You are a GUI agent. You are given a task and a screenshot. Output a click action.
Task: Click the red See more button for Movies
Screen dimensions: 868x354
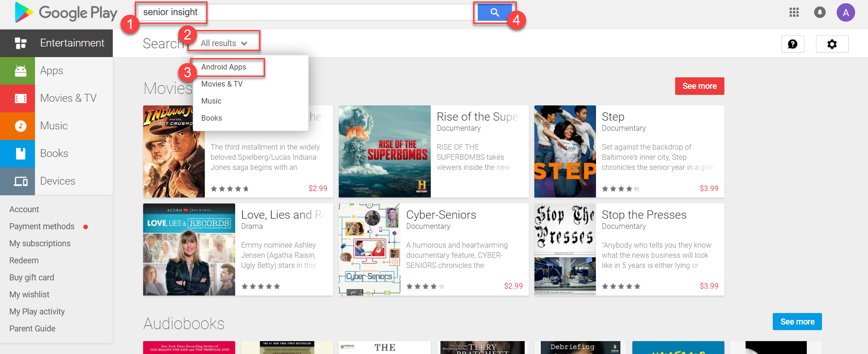[x=700, y=86]
